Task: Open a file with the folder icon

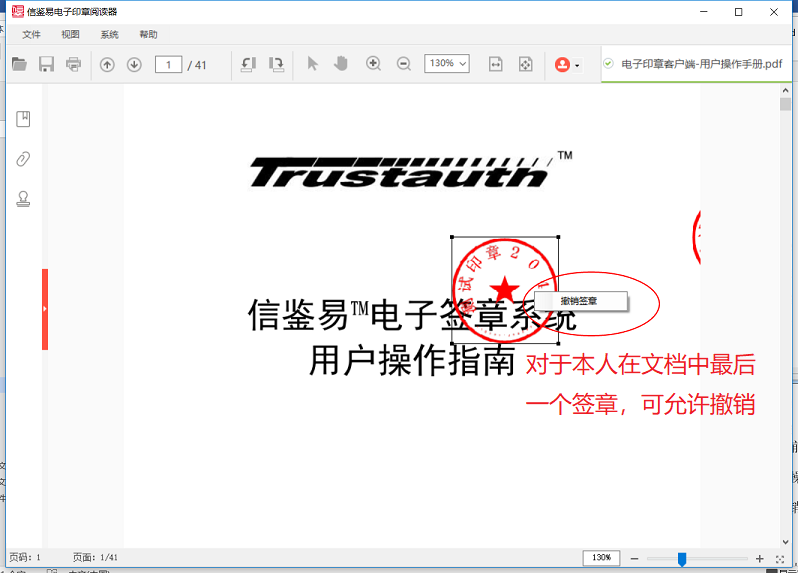Action: (19, 64)
